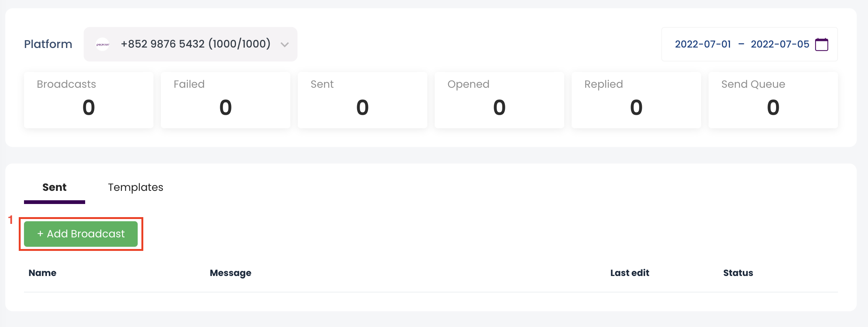Click the Name column header
The image size is (868, 327).
[42, 273]
